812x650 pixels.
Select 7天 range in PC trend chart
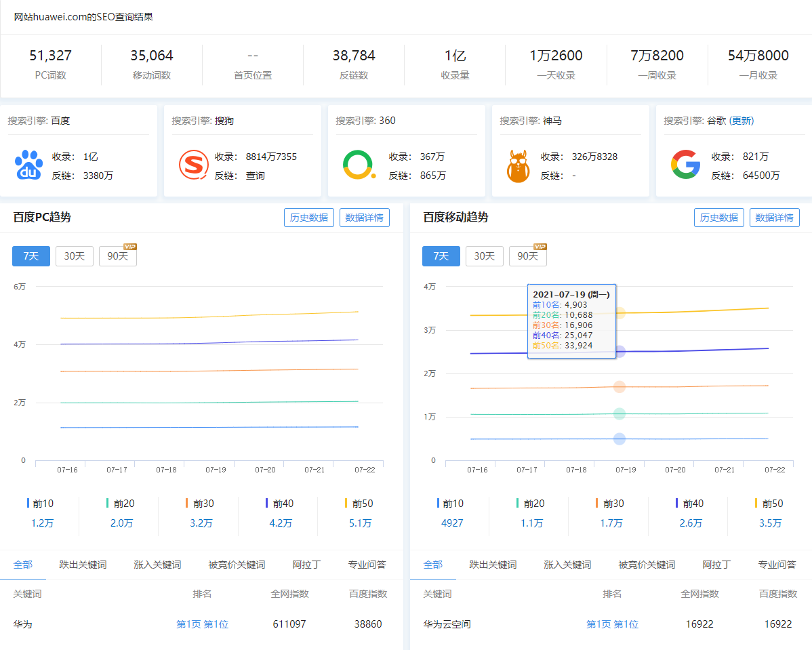31,256
